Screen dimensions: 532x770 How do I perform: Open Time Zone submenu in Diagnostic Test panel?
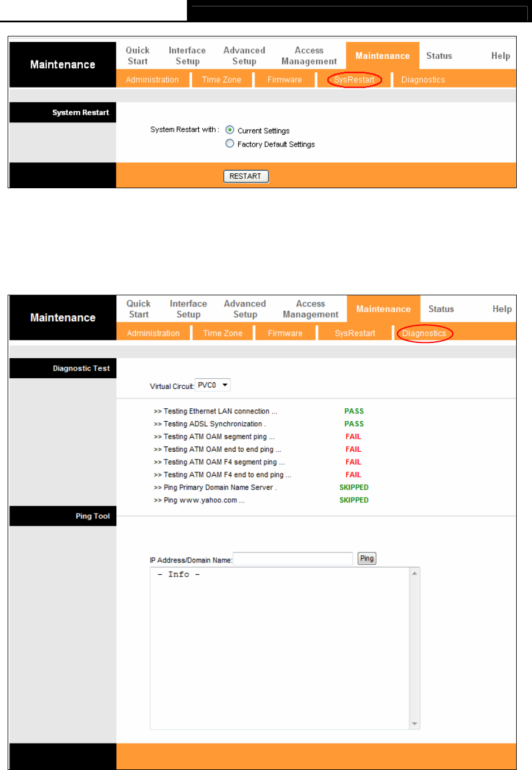223,334
